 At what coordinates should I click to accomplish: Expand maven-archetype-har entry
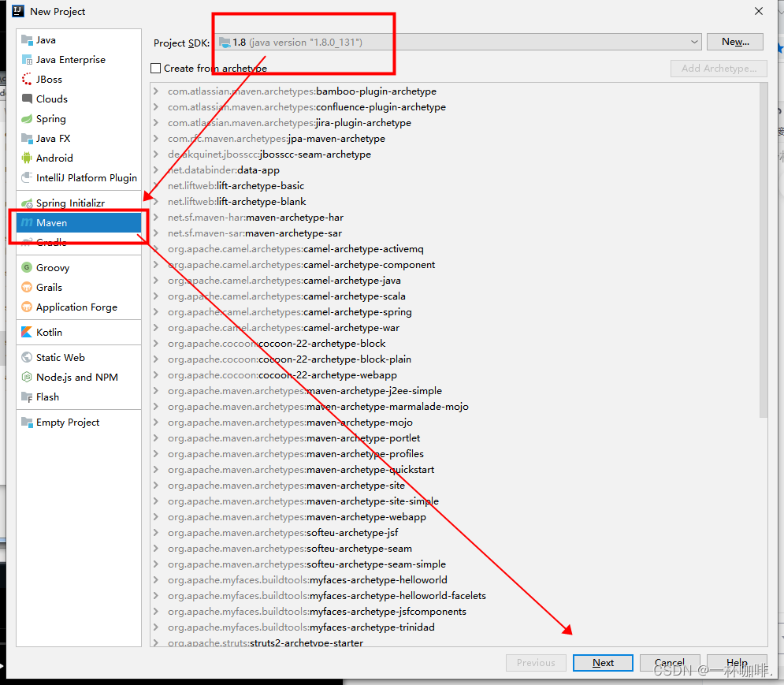coord(156,217)
